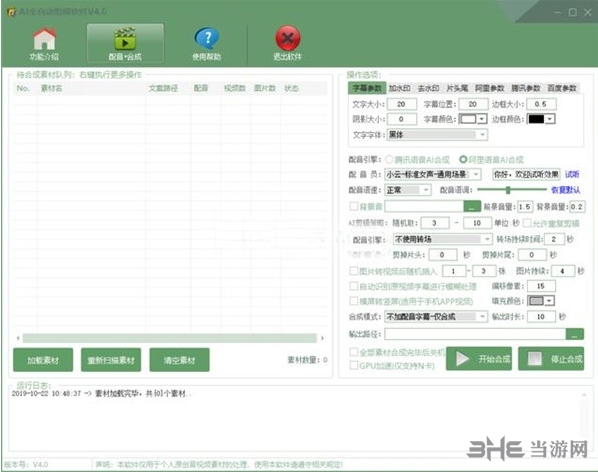Viewport: 598px width, 472px height.
Task: Toggle 全部素材合成完毕后关机 checkbox
Action: coord(354,352)
